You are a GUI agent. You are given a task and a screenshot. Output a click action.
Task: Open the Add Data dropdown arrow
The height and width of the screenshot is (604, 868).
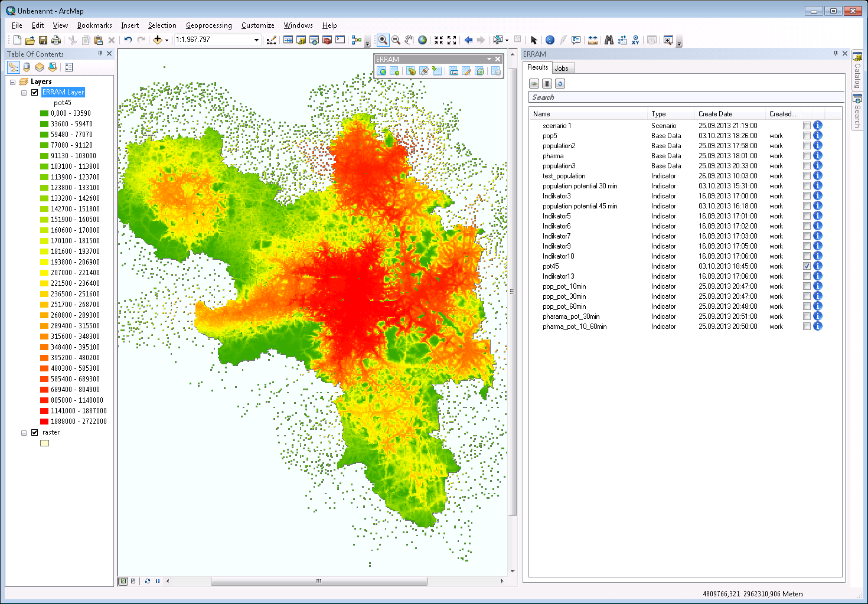pyautogui.click(x=167, y=40)
